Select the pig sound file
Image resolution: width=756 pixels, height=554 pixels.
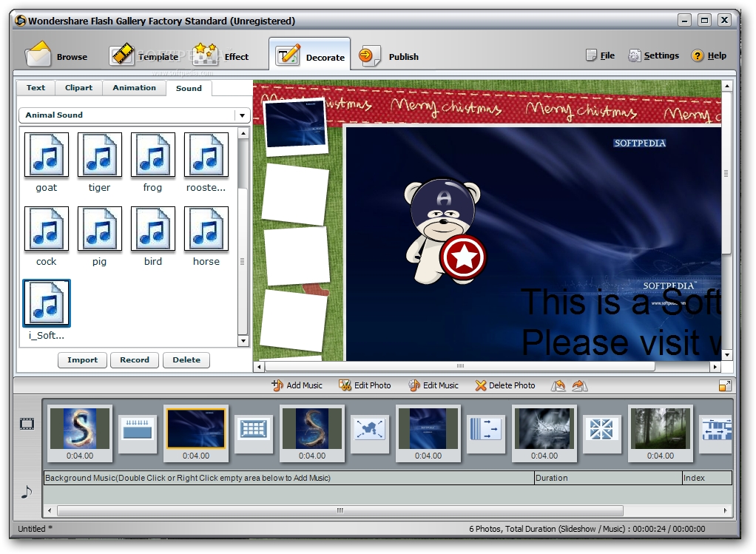(99, 236)
